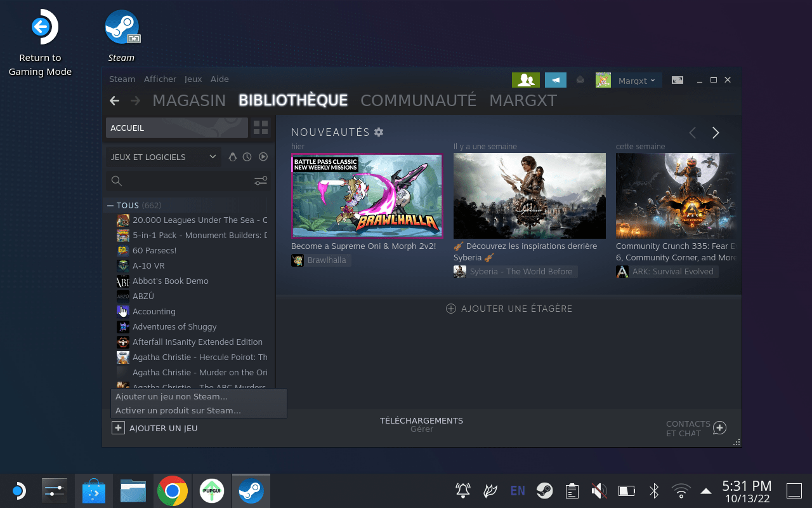Image resolution: width=812 pixels, height=508 pixels.
Task: Click the Ajouter un jeu plus icon
Action: (x=118, y=428)
